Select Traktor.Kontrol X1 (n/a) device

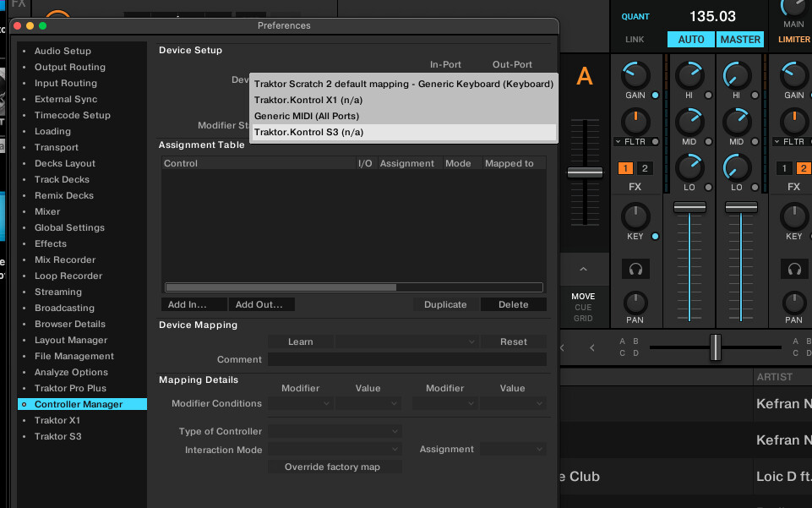[x=404, y=100]
